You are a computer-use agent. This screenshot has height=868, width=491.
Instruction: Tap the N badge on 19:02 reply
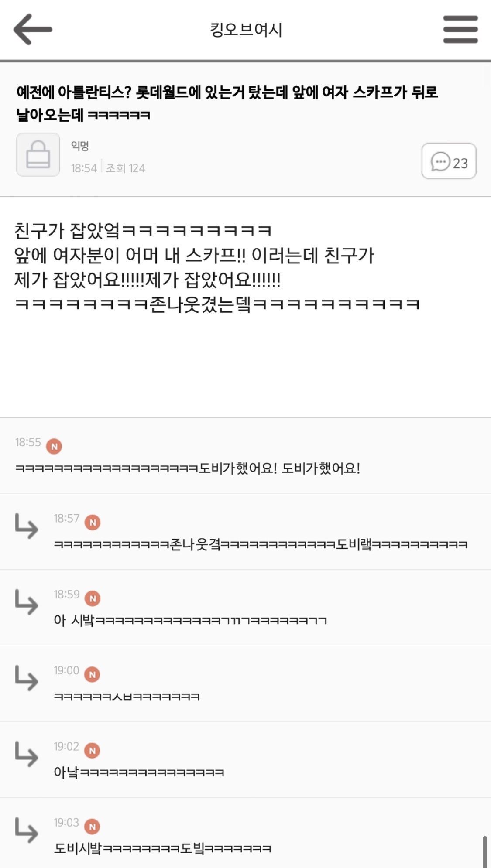pos(93,750)
